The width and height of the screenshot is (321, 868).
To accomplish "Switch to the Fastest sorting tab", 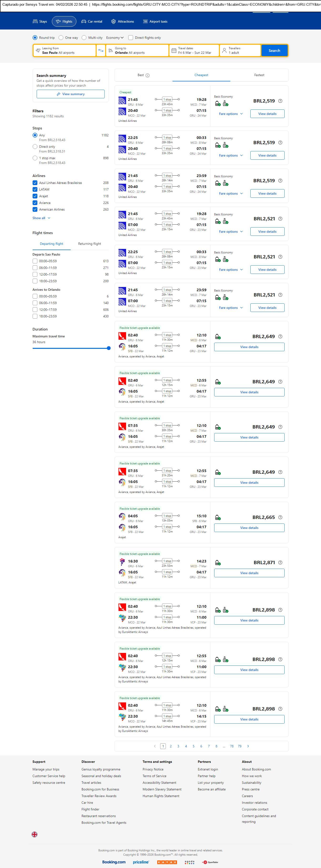I will [x=259, y=75].
